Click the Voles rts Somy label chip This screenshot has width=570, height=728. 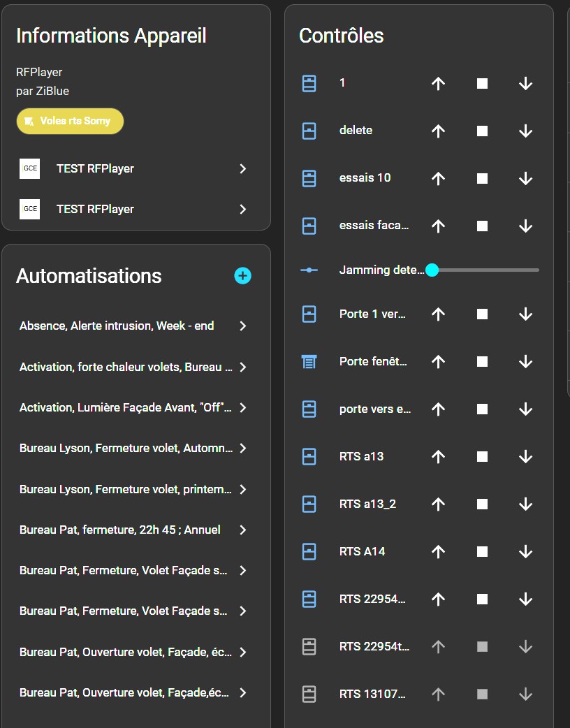click(70, 121)
